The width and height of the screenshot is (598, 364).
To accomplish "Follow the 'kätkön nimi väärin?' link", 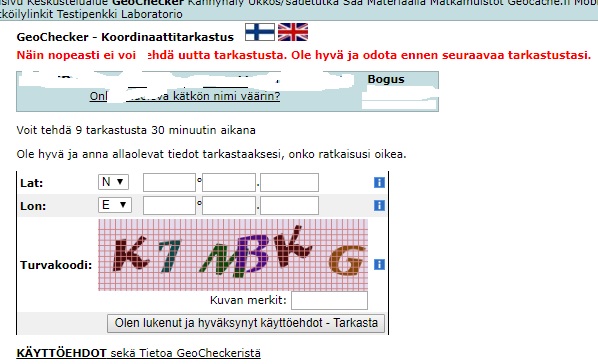I will click(227, 96).
